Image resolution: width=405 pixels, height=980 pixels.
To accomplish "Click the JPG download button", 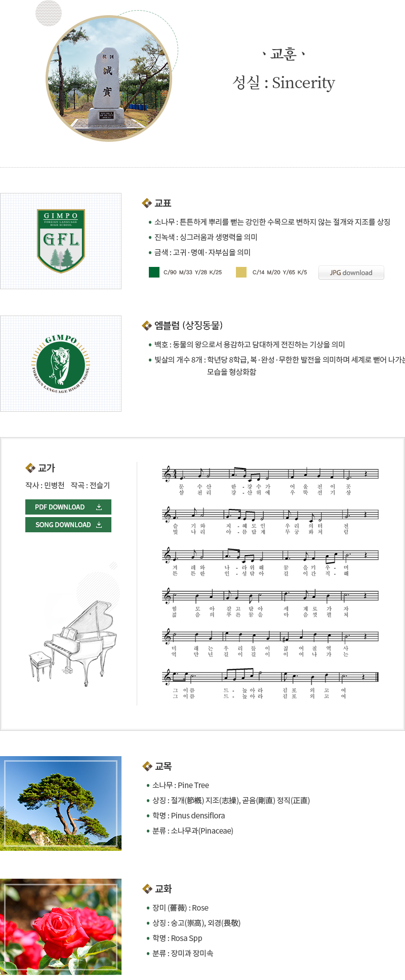I will 351,272.
